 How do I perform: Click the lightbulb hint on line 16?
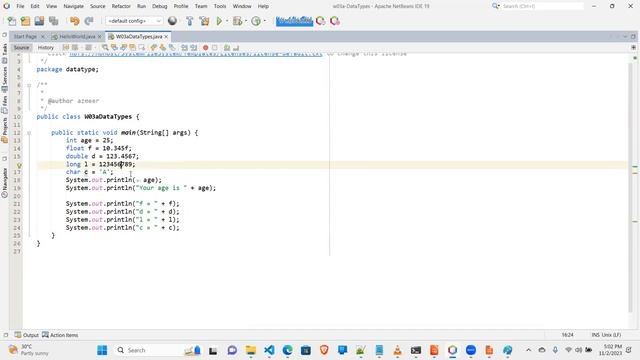pyautogui.click(x=19, y=165)
